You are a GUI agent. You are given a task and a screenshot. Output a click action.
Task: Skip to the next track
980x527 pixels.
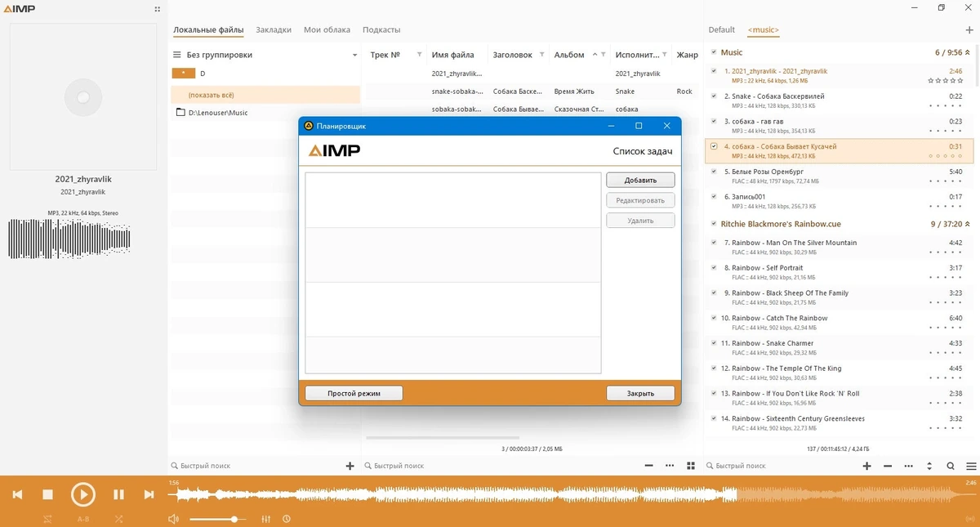pos(149,494)
